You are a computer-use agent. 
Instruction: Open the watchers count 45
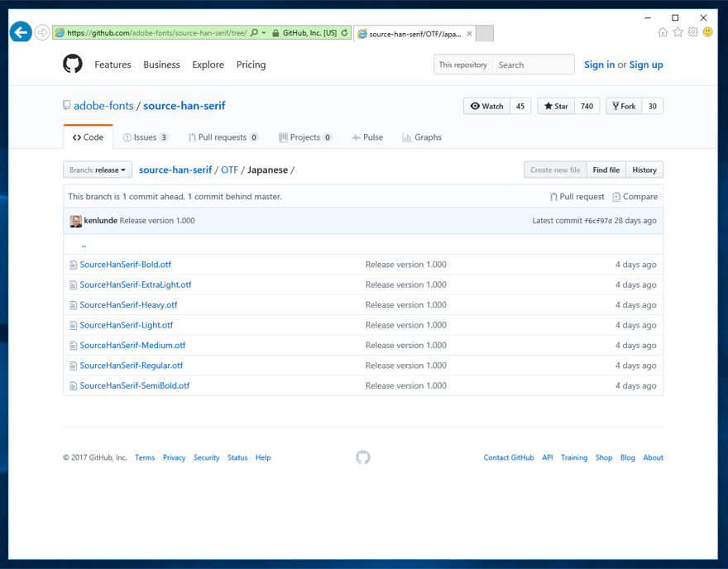click(520, 107)
